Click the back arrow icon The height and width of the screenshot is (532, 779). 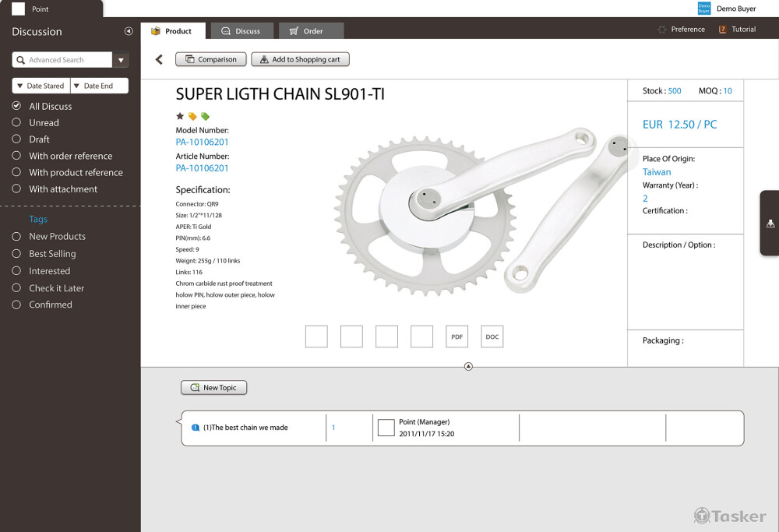[x=159, y=59]
